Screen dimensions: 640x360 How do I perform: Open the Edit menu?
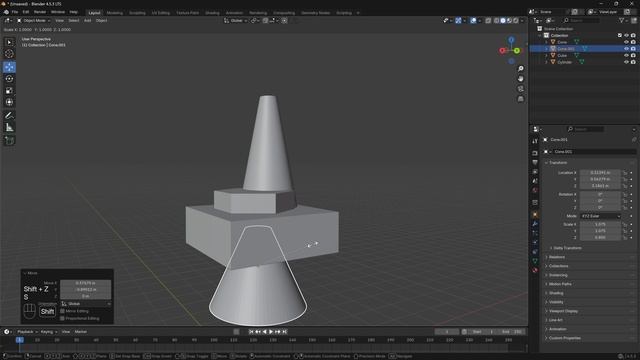click(x=26, y=12)
